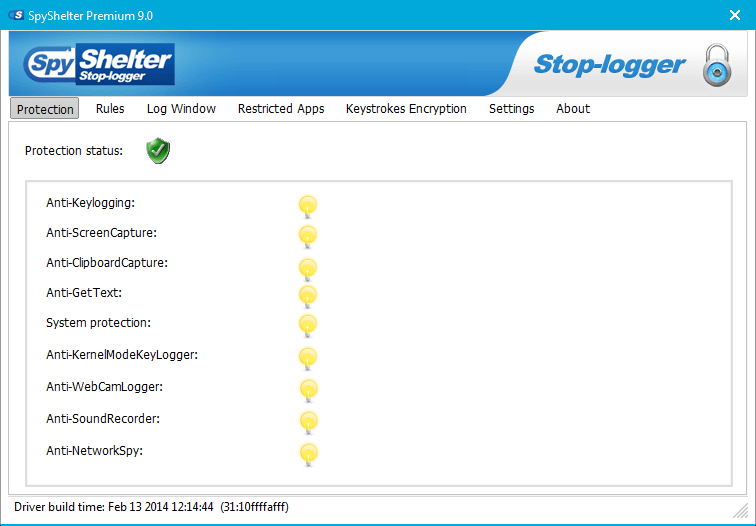Click the window resize grip corner
Screen dimensions: 756x526
(x=740, y=509)
